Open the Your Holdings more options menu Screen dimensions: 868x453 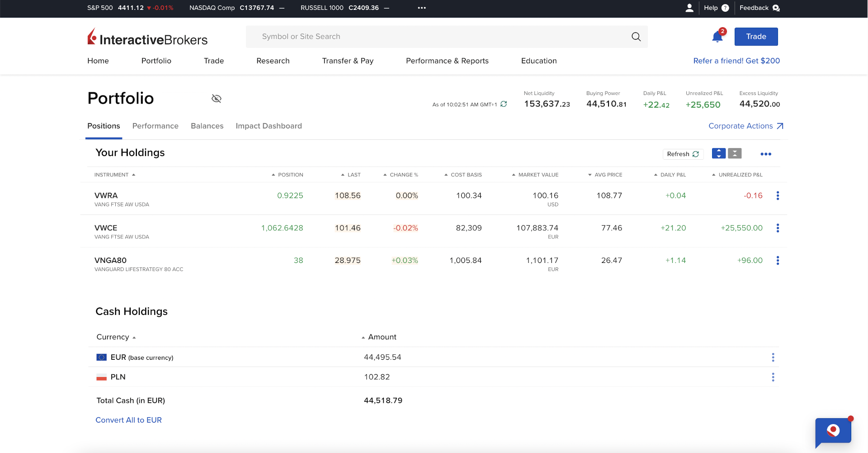pyautogui.click(x=766, y=154)
